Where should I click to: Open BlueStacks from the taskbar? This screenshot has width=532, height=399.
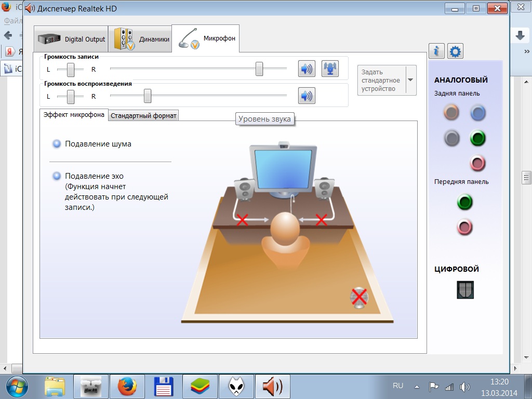click(x=200, y=387)
